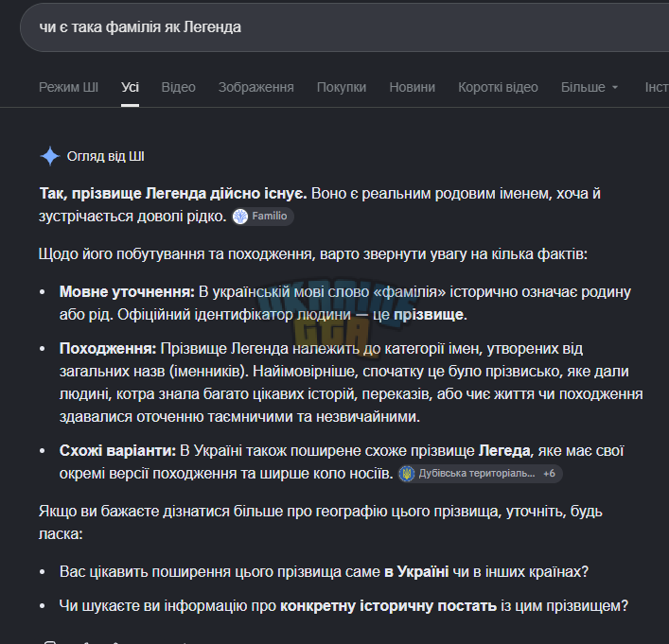
Task: Click the 'Схожі варіанти:' bullet heading
Action: tap(117, 451)
